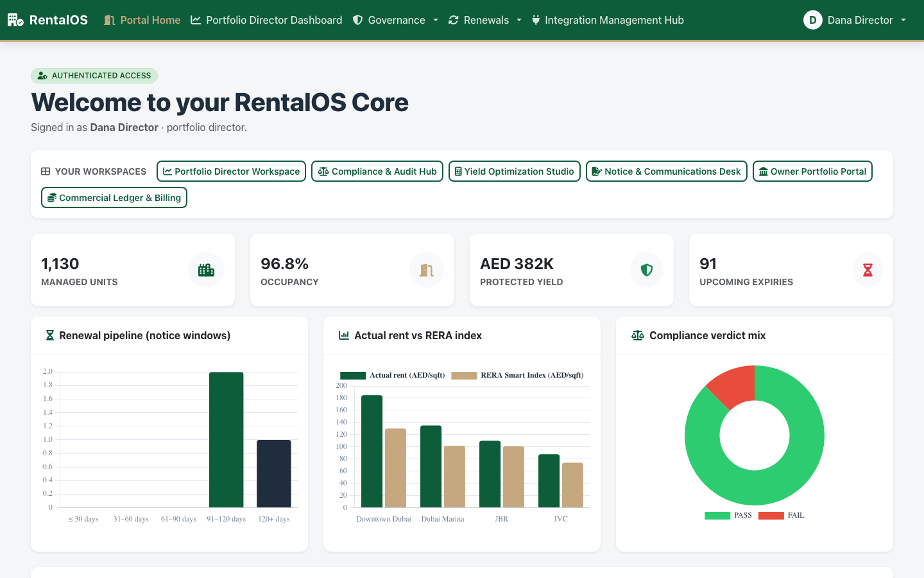Image resolution: width=924 pixels, height=578 pixels.
Task: Click the scales icon in Compliance & Audit Hub
Action: (323, 171)
